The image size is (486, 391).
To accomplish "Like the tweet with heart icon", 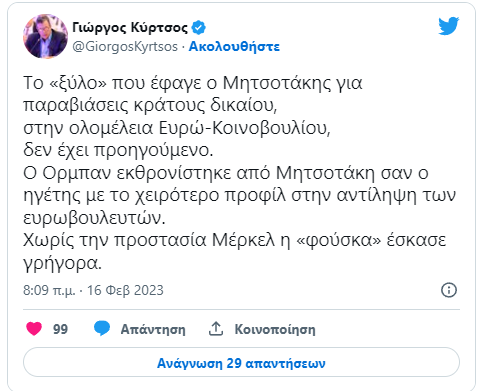I will [34, 329].
